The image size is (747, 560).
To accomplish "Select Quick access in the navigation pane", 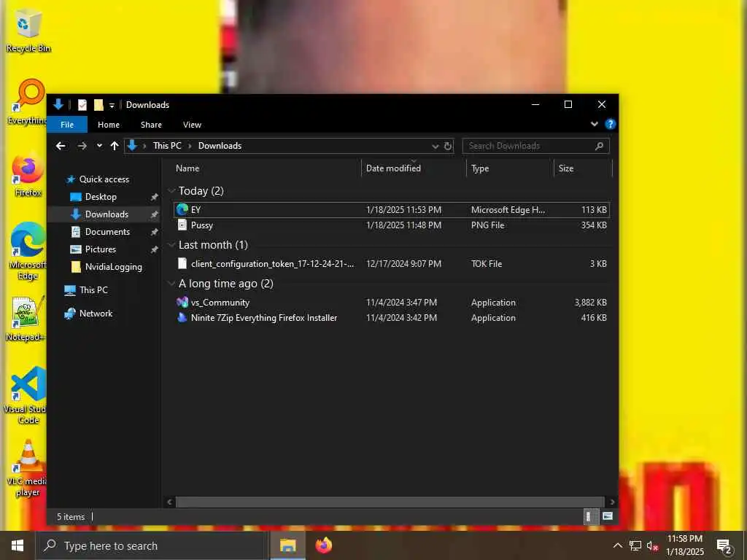I will tap(104, 179).
